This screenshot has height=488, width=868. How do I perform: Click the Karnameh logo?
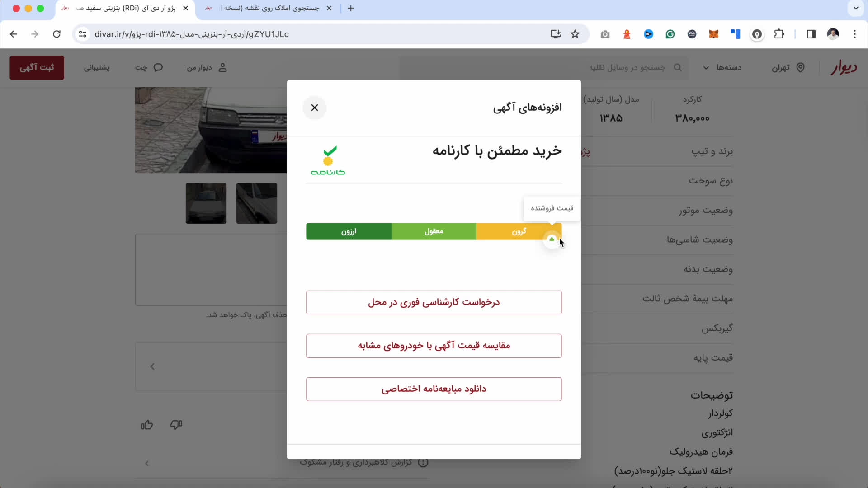point(328,160)
